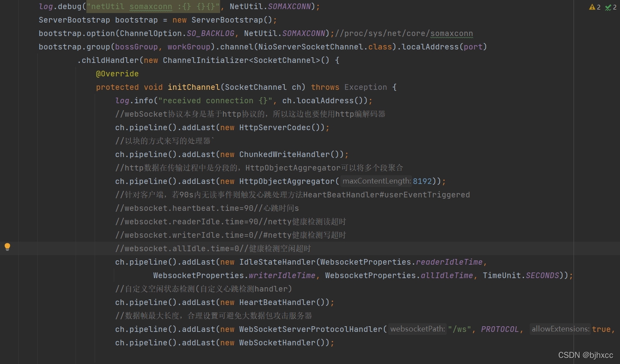This screenshot has width=620, height=364.
Task: Click the void keyword
Action: tap(153, 87)
